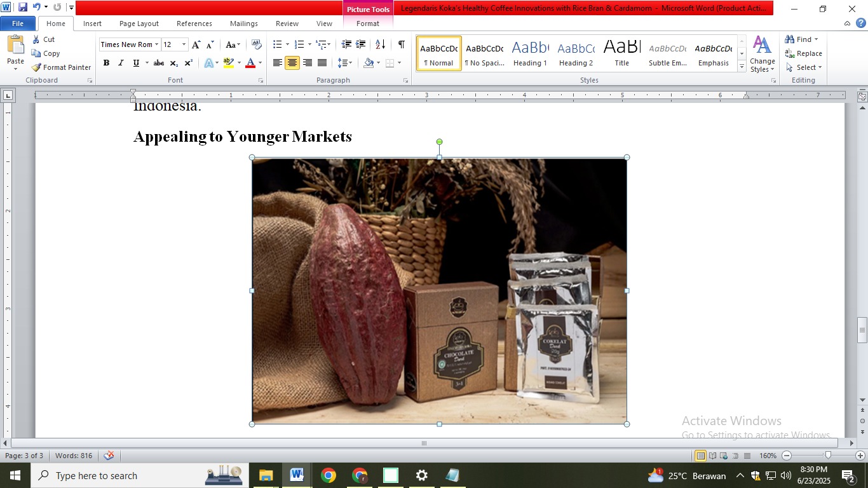
Task: Apply Superscript formatting
Action: [189, 63]
